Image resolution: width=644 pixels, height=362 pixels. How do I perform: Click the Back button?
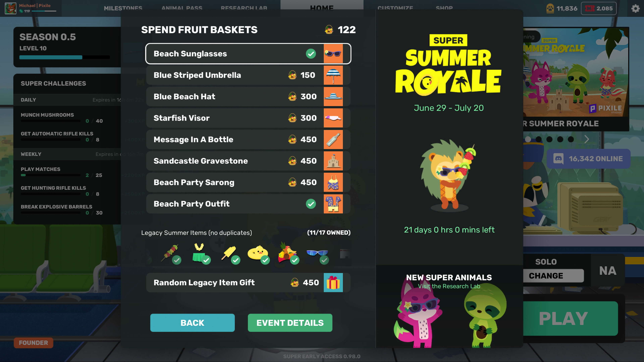[x=192, y=323]
